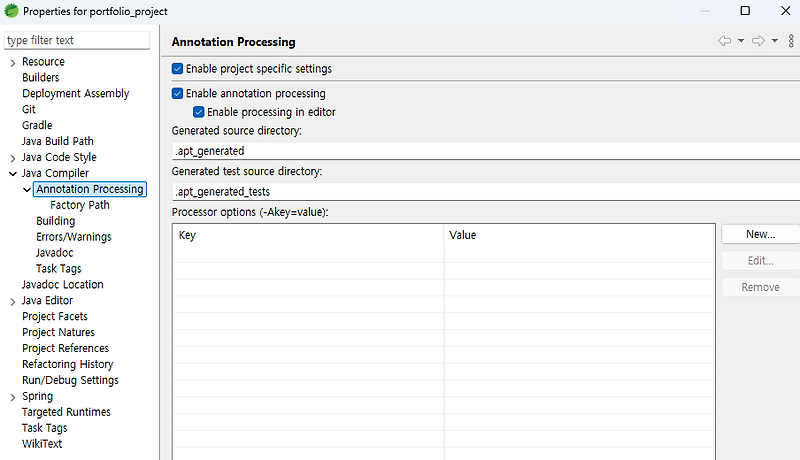The width and height of the screenshot is (800, 460).
Task: Open the three-dot view menu icon
Action: (791, 41)
